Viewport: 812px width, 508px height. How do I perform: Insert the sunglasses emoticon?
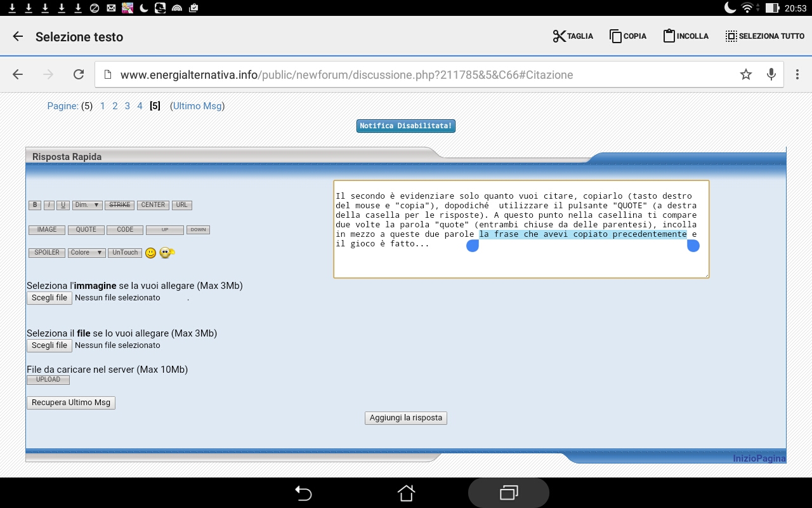pos(167,253)
